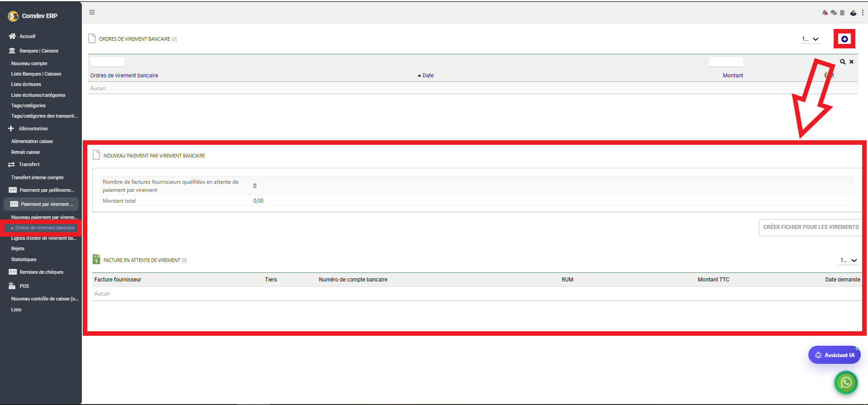Open Tags/catégories menu item
Image resolution: width=868 pixels, height=405 pixels.
click(x=28, y=105)
